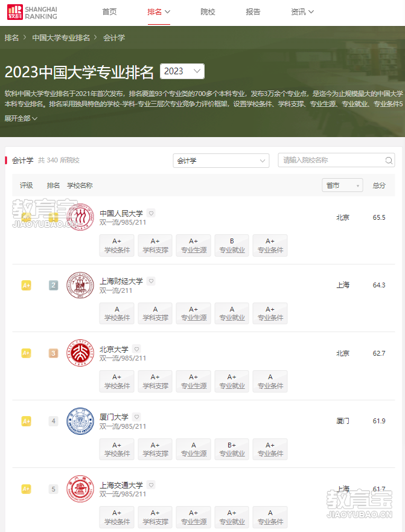This screenshot has width=405, height=532.
Task: Click 会计学 breadcrumb item
Action: tap(114, 37)
